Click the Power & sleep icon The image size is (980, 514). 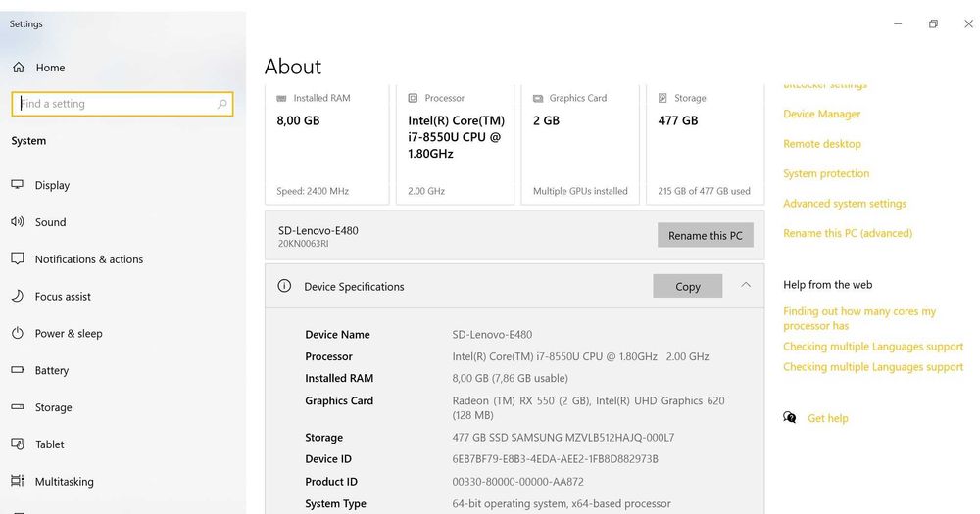tap(18, 332)
